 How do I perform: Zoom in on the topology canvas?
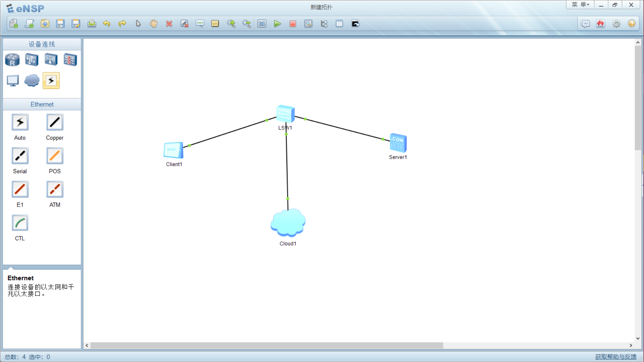click(231, 24)
